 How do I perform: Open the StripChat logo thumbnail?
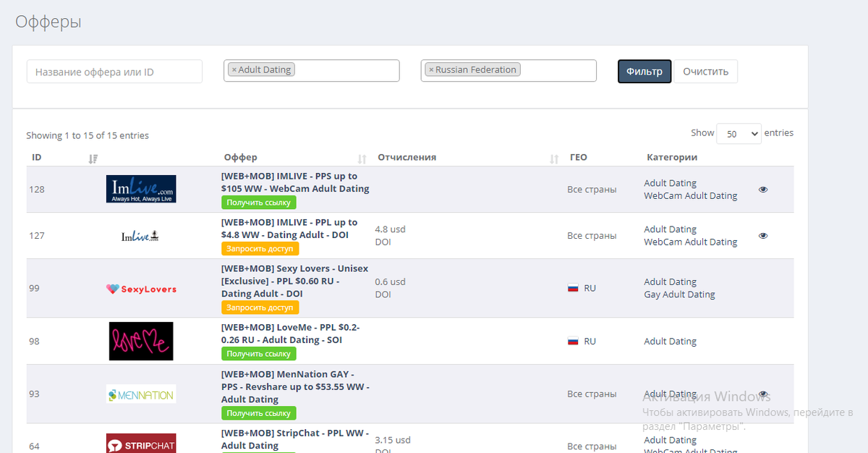(x=141, y=443)
